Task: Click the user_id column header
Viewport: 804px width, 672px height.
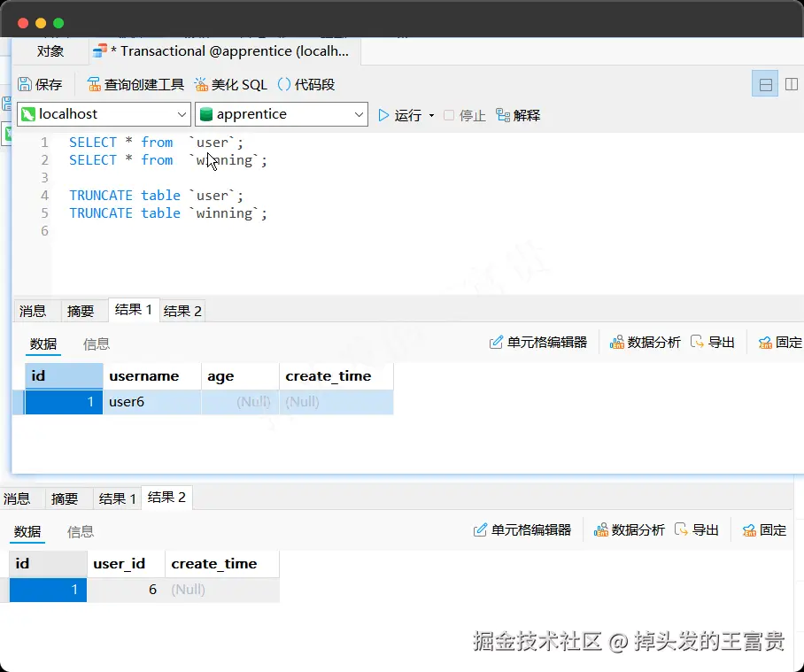Action: pyautogui.click(x=126, y=564)
